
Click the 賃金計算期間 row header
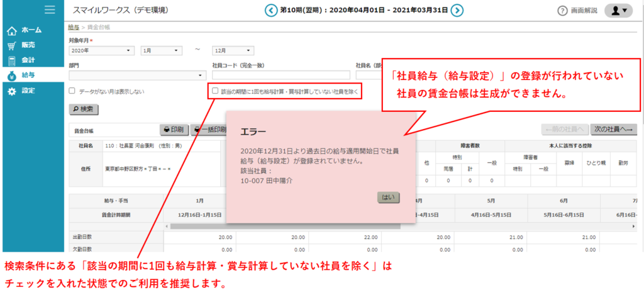click(116, 215)
